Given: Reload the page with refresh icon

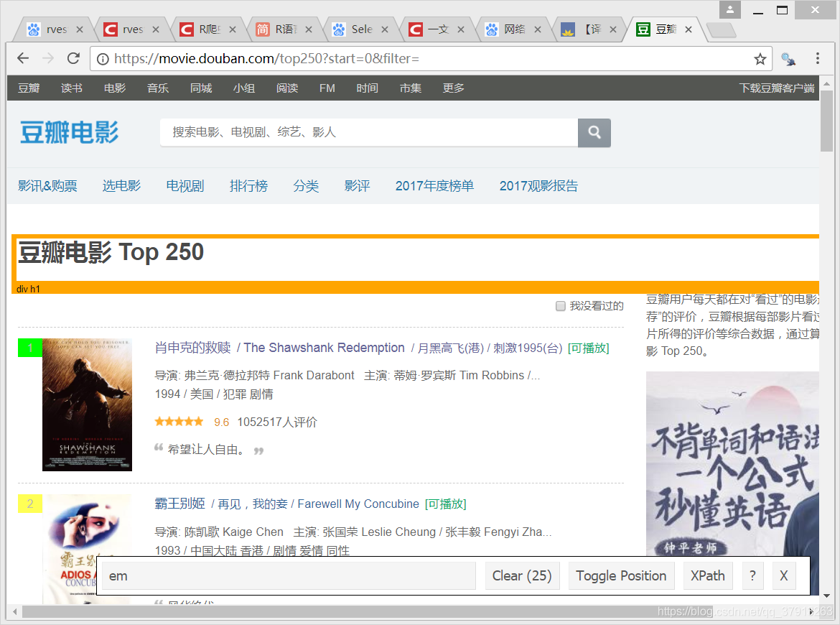Looking at the screenshot, I should pyautogui.click(x=73, y=58).
